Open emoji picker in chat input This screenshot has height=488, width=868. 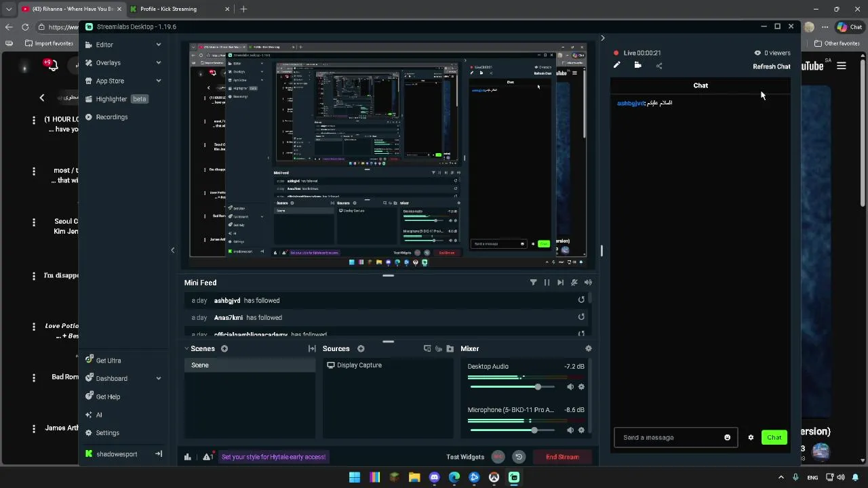click(x=728, y=437)
